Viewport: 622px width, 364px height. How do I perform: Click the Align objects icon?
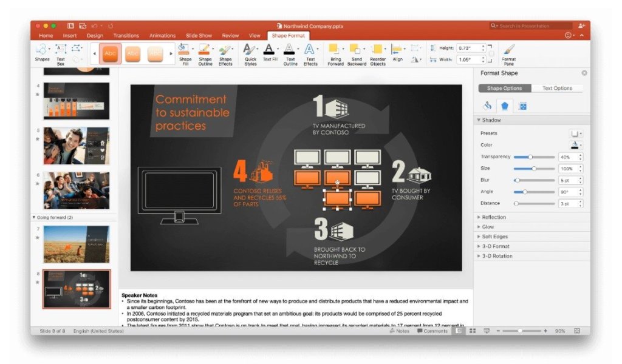pyautogui.click(x=396, y=49)
